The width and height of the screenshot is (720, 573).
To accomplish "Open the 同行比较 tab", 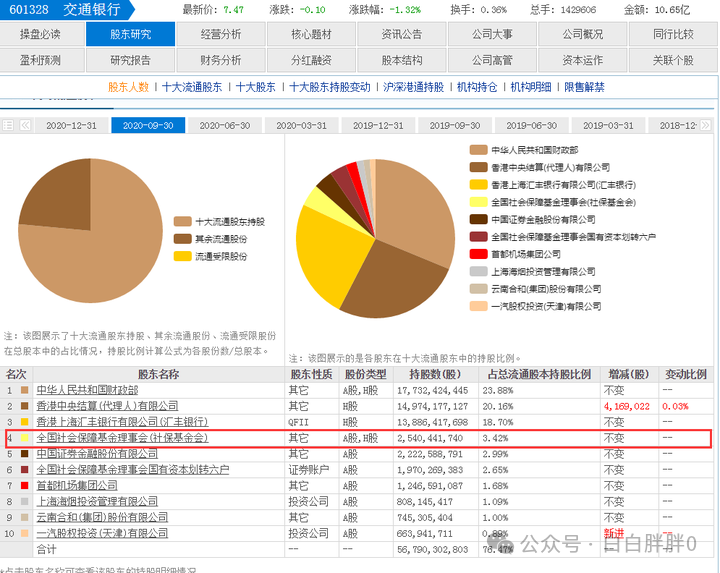I will [673, 34].
